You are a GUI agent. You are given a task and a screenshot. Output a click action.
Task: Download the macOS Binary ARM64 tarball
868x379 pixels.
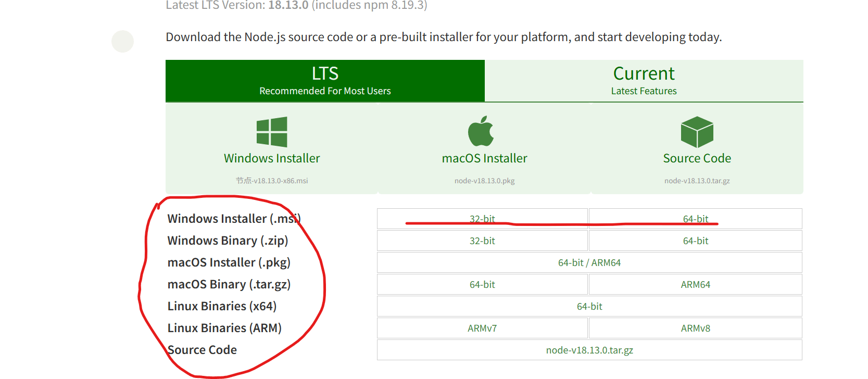pyautogui.click(x=696, y=284)
